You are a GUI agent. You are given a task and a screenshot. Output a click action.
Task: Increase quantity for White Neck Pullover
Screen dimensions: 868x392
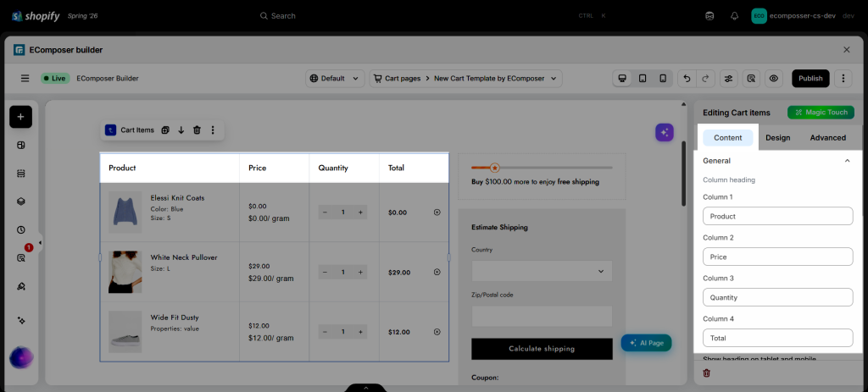click(360, 272)
